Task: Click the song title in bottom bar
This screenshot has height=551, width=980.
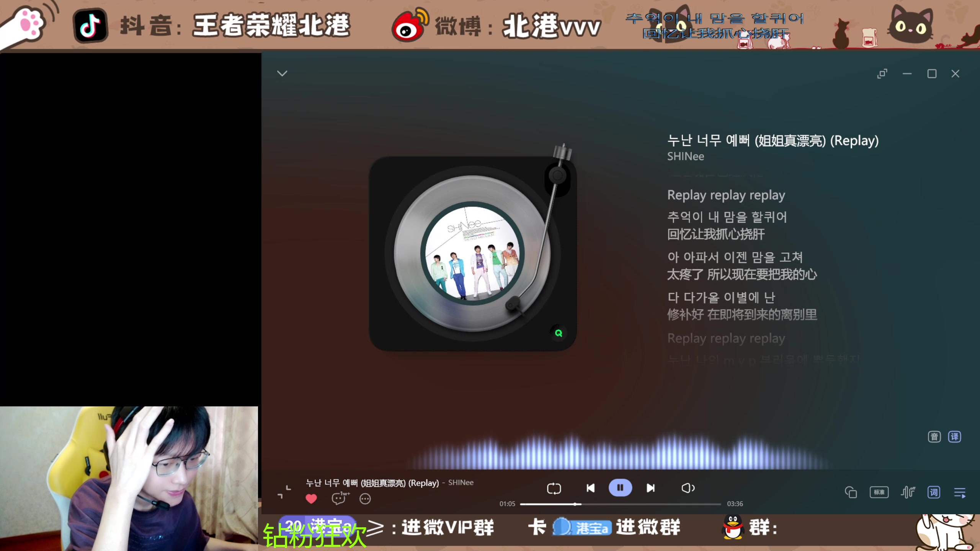Action: (372, 483)
